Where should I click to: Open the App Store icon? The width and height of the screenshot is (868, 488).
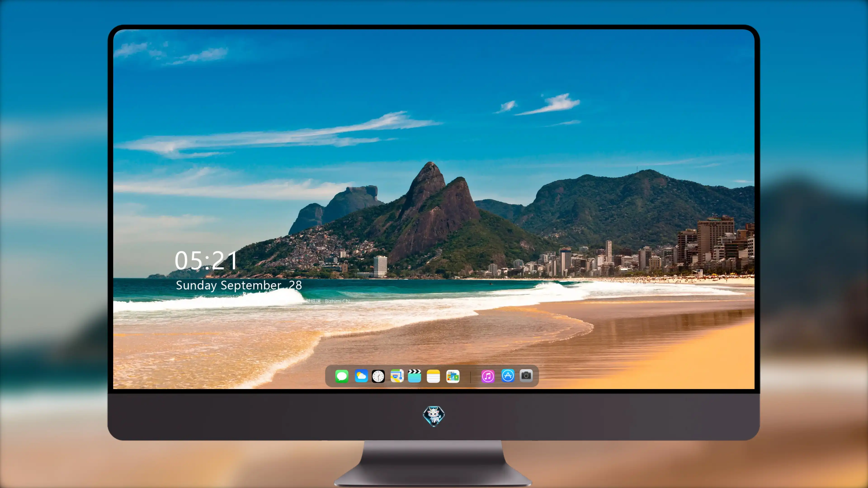pos(508,375)
